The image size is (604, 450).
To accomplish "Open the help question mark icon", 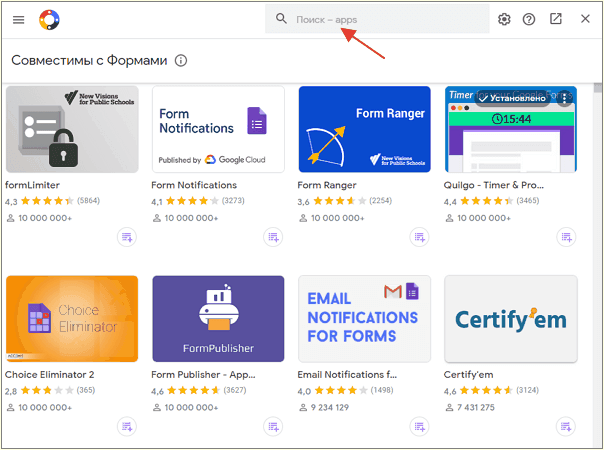I will (x=529, y=19).
